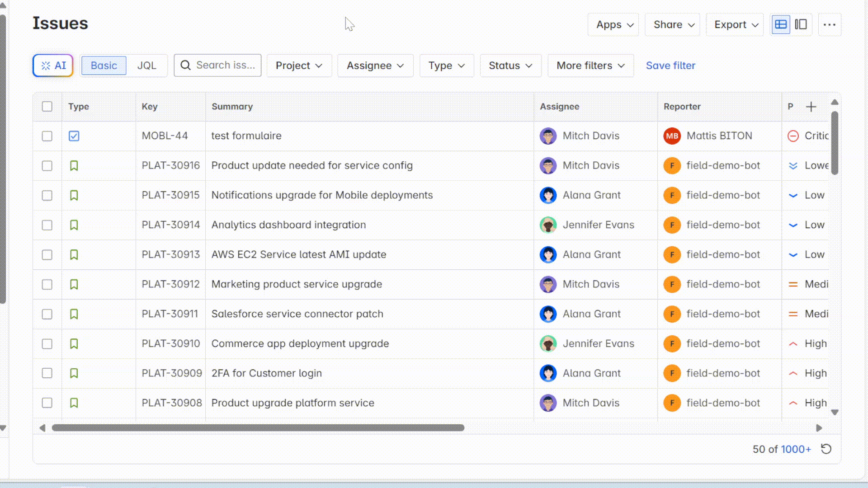Tick the select-all checkbox in header
868x488 pixels.
click(x=47, y=107)
